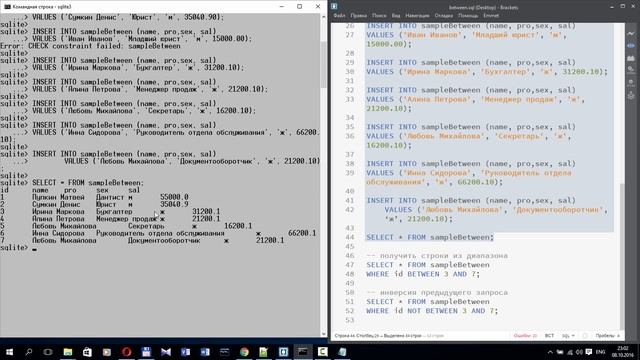The width and height of the screenshot is (640, 360).
Task: Open Live Preview in Brackets sidebar
Action: click(x=631, y=33)
